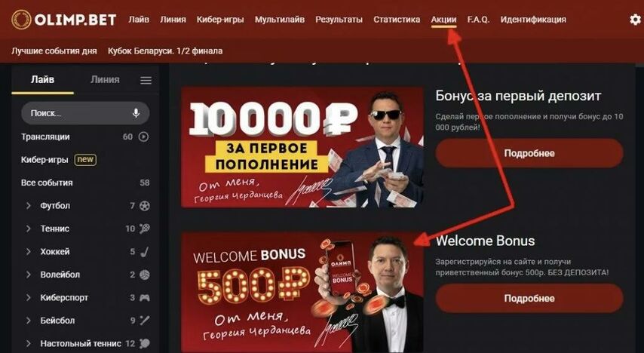
Task: Click the hockey stick icon
Action: pyautogui.click(x=145, y=251)
